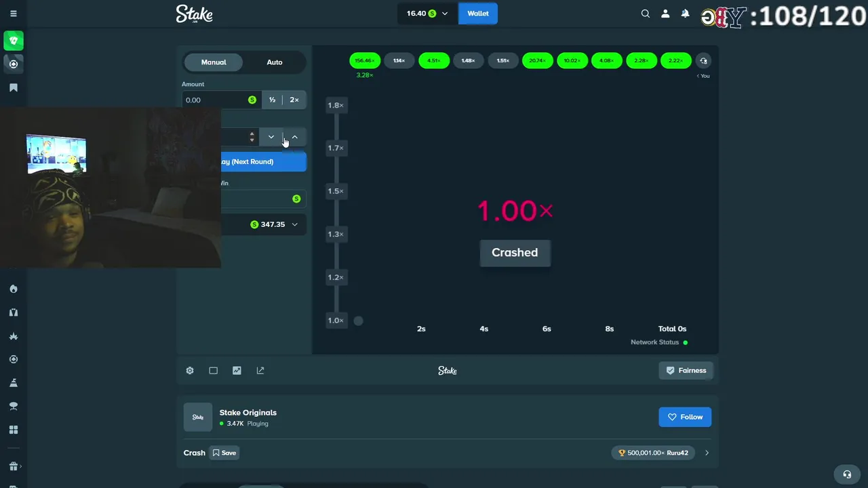Open the hamburger menu
Screen dimensions: 868x488
14,14
